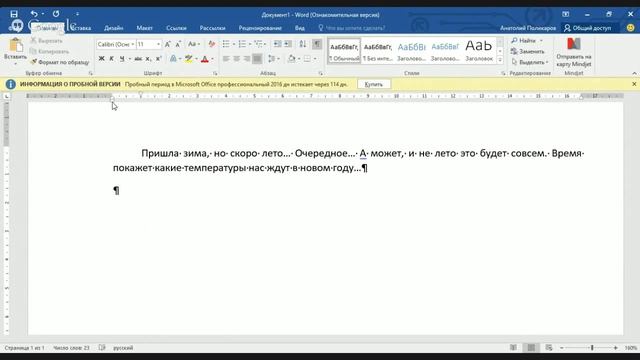Open the Change Case (Aa) dropdown

tap(194, 44)
